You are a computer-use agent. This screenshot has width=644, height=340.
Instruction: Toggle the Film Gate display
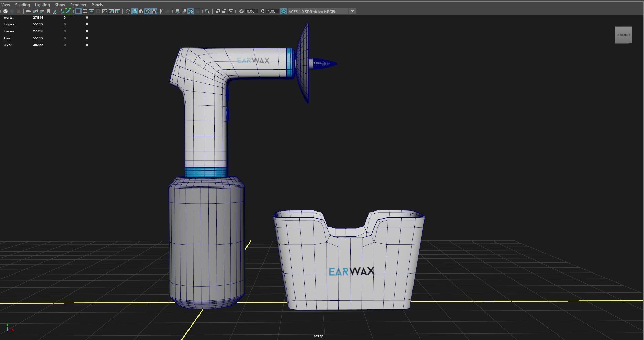pyautogui.click(x=85, y=11)
